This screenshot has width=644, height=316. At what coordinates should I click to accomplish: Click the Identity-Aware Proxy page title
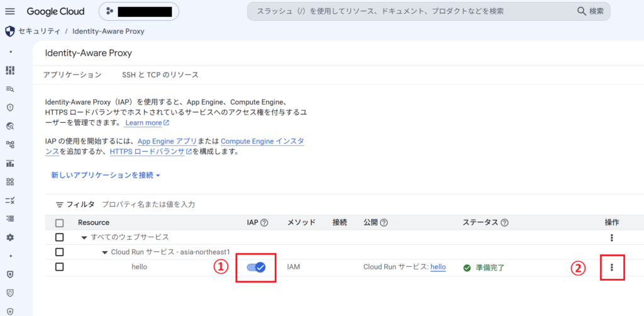click(88, 53)
